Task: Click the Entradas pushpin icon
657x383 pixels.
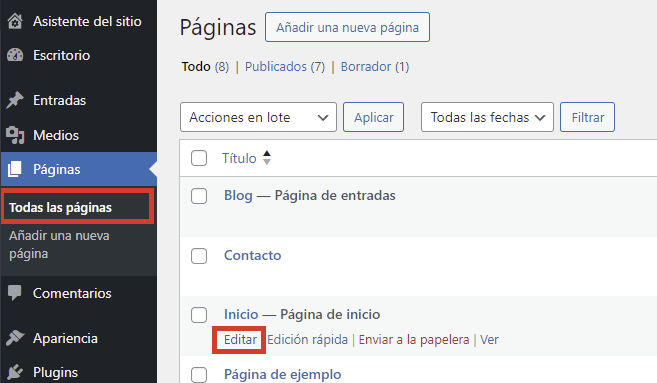Action: tap(15, 100)
